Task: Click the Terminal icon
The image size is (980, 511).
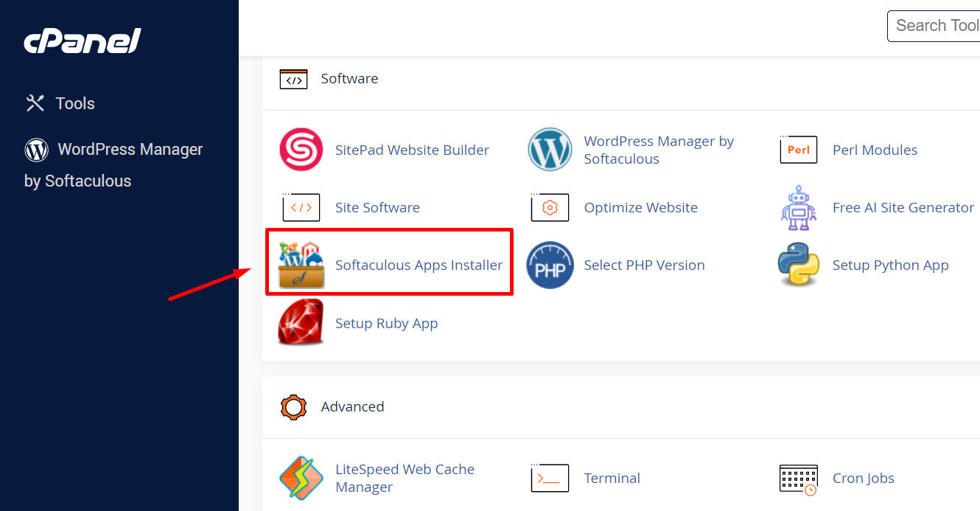Action: tap(550, 478)
